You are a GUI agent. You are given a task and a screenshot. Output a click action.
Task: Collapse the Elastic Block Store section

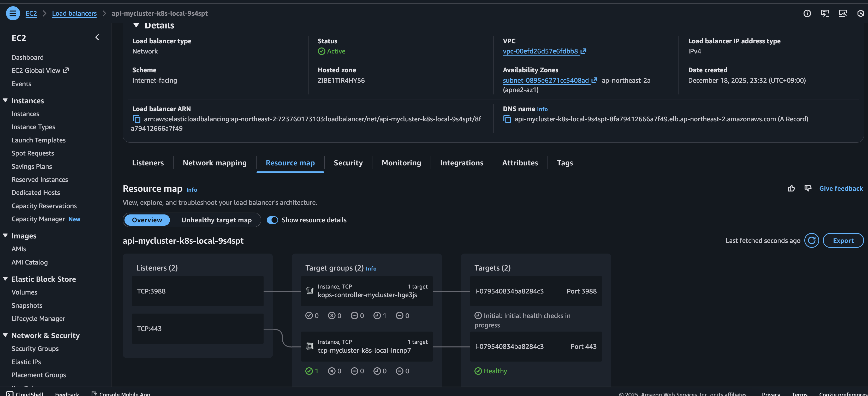coord(5,279)
